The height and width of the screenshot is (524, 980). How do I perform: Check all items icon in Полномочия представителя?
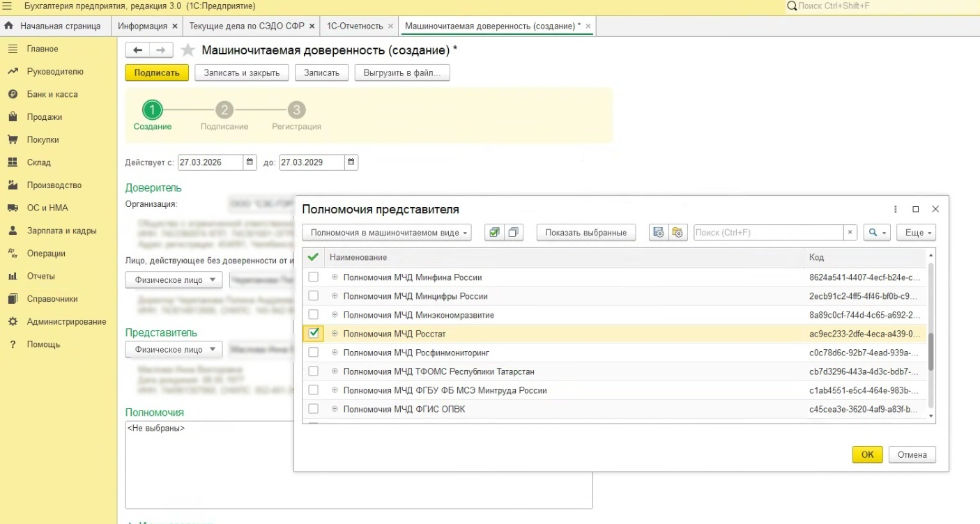pos(494,233)
